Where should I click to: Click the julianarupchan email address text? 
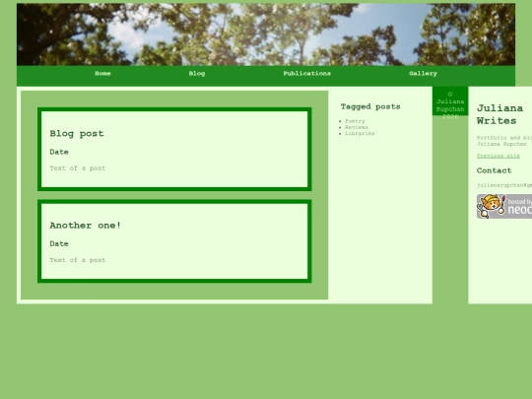(x=504, y=185)
